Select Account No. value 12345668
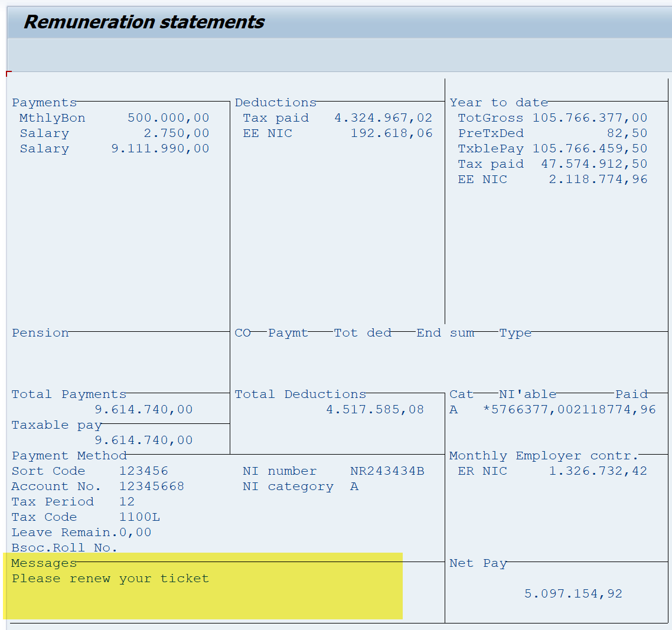This screenshot has width=672, height=630. tap(152, 487)
